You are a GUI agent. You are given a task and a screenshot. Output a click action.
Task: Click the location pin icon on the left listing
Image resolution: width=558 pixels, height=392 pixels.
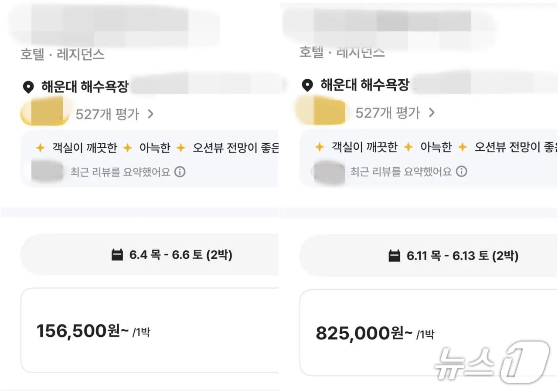pyautogui.click(x=28, y=87)
